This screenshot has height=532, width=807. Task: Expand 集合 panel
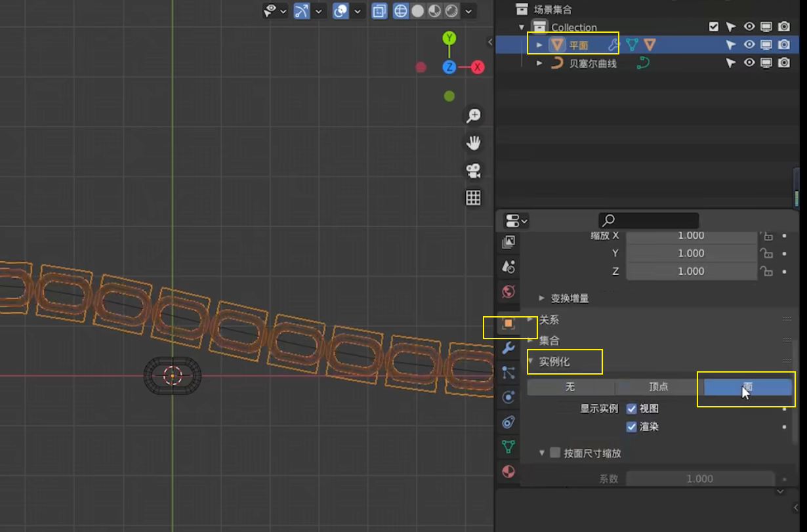(531, 340)
